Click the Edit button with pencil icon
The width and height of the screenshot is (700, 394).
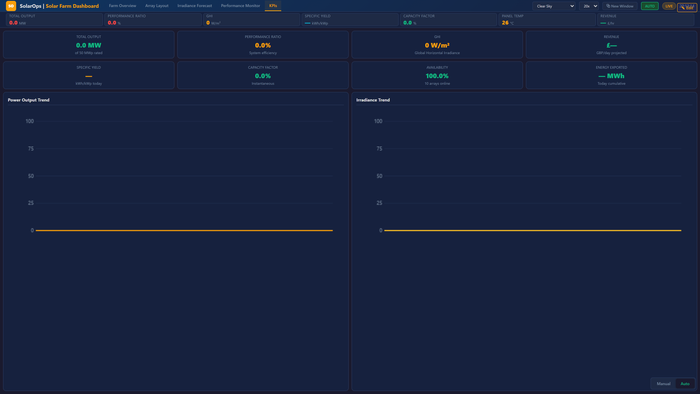click(687, 7)
